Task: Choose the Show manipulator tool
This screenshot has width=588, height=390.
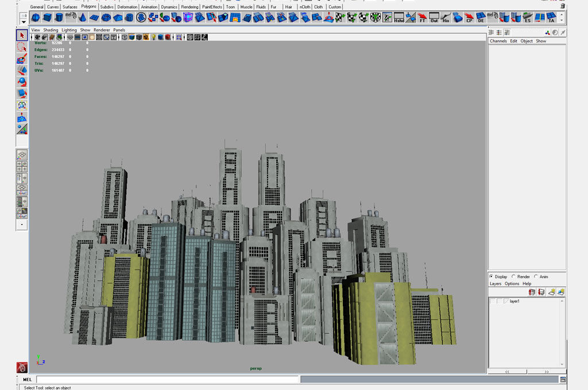Action: (22, 129)
